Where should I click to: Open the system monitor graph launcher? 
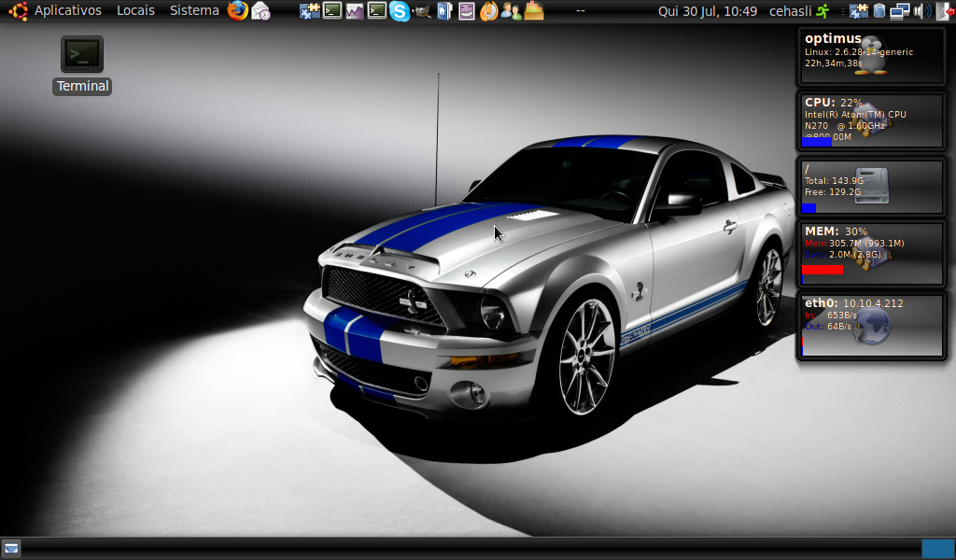[x=354, y=11]
